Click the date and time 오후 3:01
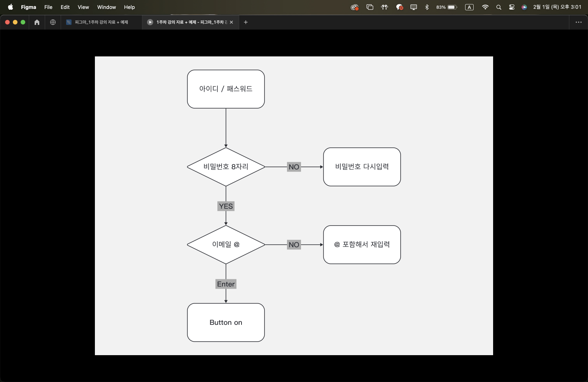The image size is (588, 382). pyautogui.click(x=557, y=7)
